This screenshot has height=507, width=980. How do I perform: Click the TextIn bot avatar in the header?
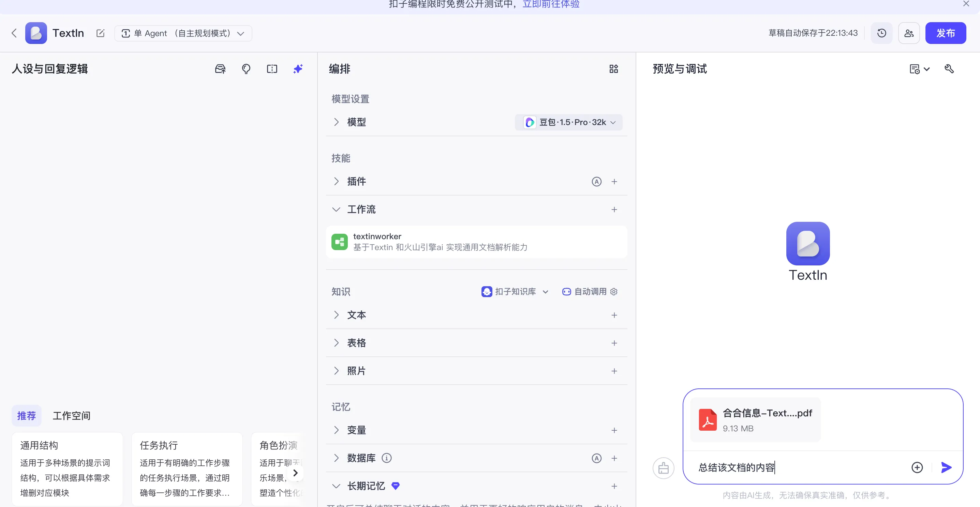tap(36, 33)
